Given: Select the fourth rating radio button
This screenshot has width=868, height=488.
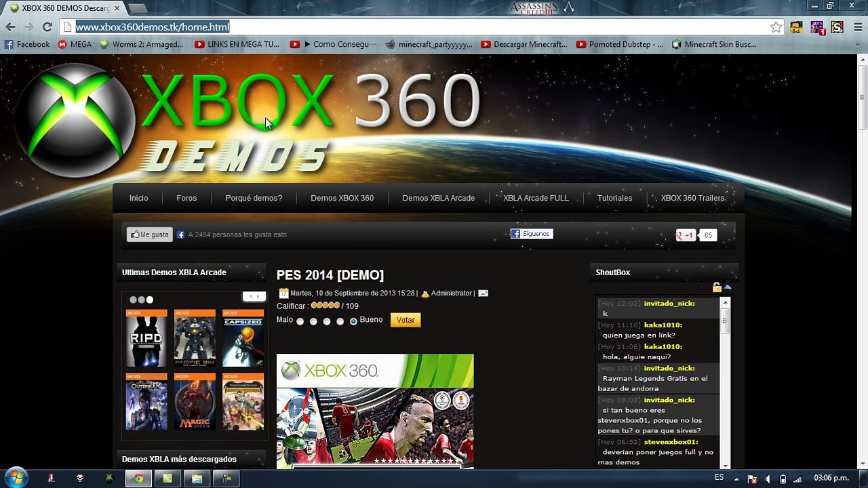Looking at the screenshot, I should 340,321.
